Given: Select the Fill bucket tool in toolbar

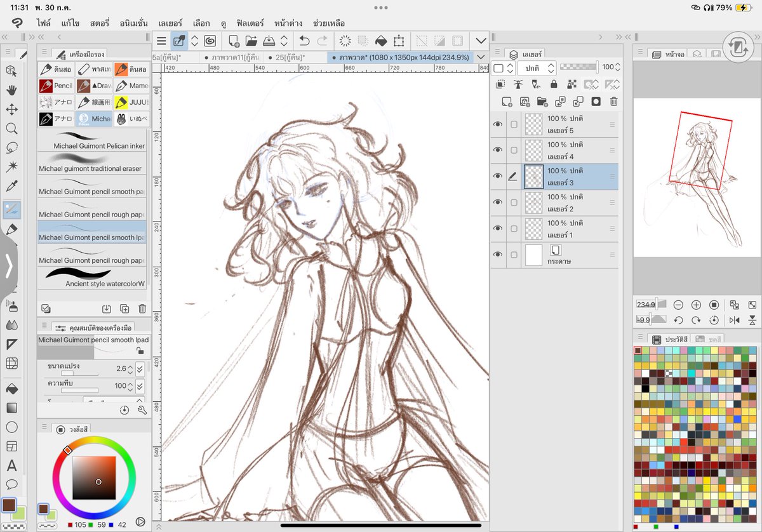Looking at the screenshot, I should pyautogui.click(x=11, y=388).
